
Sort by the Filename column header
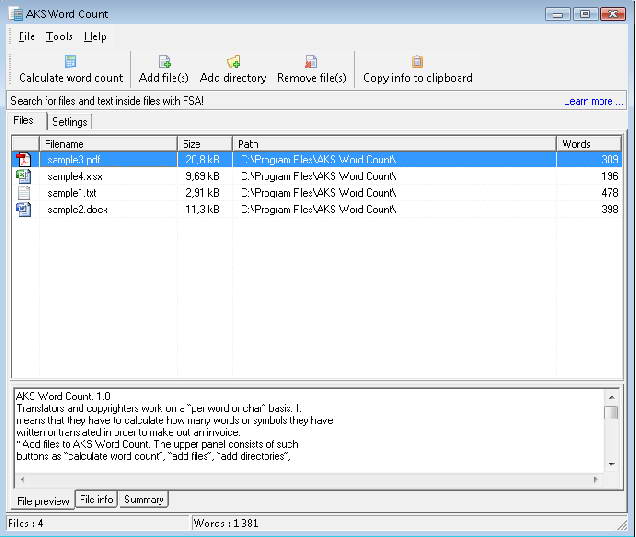[x=108, y=144]
